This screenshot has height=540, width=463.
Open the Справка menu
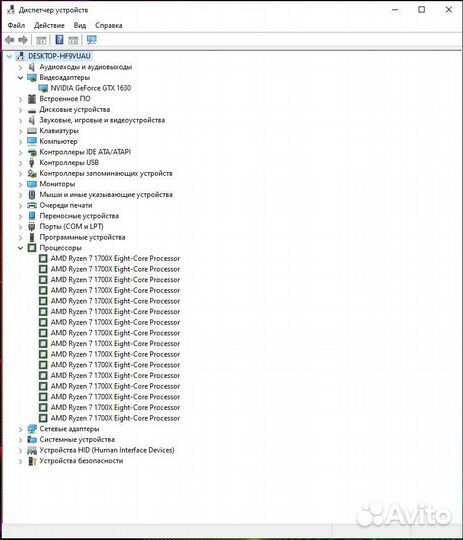point(109,25)
